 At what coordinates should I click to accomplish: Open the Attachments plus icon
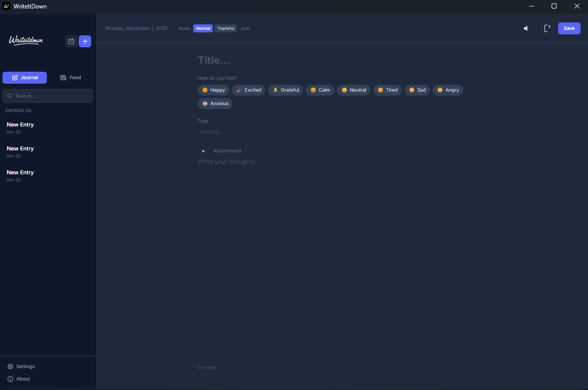coord(203,150)
